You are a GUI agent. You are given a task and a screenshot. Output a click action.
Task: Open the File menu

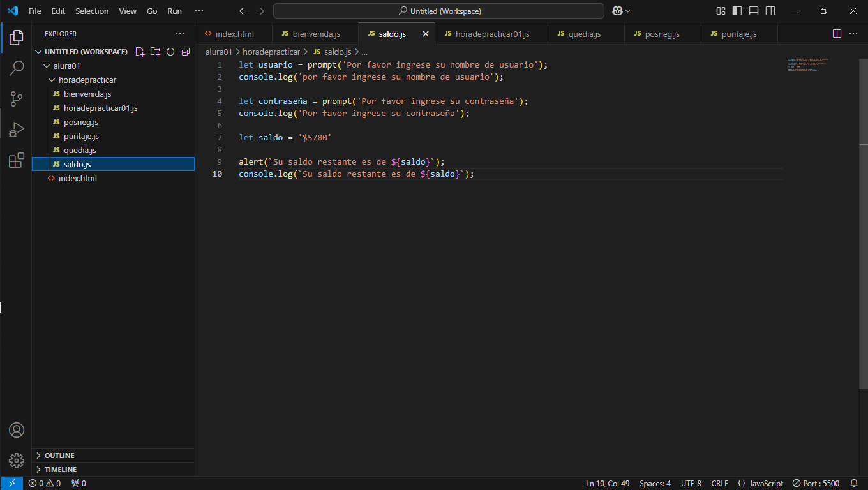[x=34, y=11]
